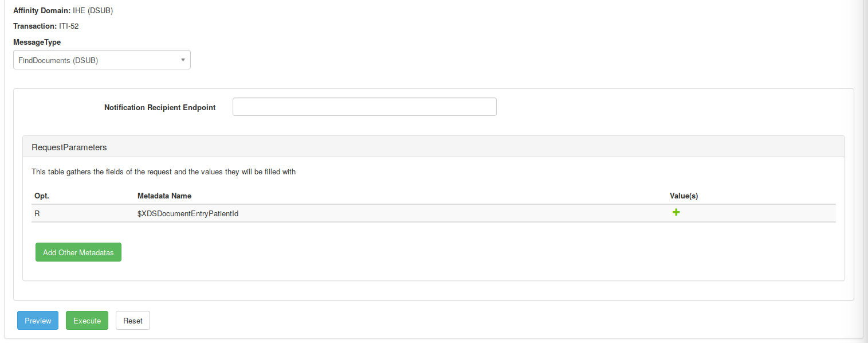Click the IHE (DSUB) domain value

93,10
